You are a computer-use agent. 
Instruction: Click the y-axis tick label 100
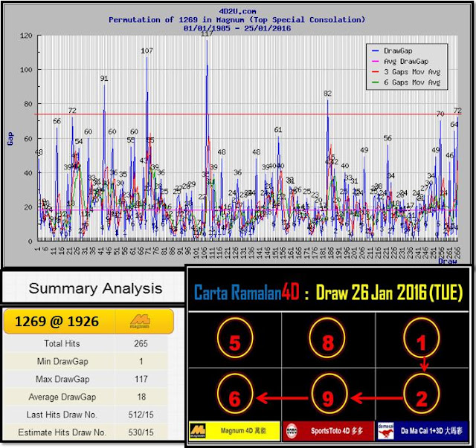26,70
